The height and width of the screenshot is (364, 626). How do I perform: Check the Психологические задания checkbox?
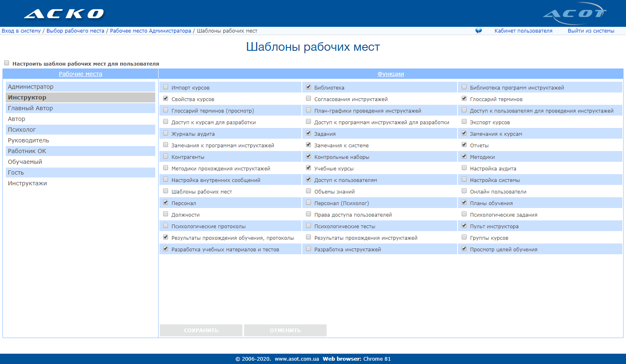coord(464,214)
